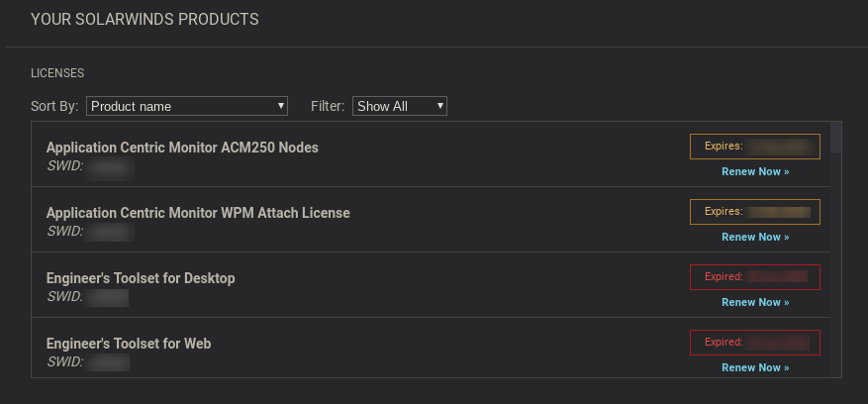Click the Expires badge for ACM250 Nodes
This screenshot has height=404, width=868.
pyautogui.click(x=755, y=147)
